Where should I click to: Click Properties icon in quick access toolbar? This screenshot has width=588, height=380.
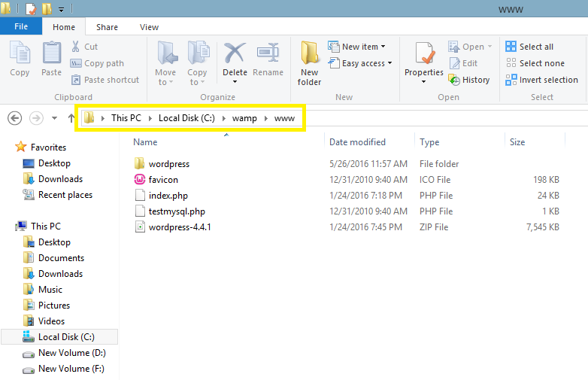(31, 8)
